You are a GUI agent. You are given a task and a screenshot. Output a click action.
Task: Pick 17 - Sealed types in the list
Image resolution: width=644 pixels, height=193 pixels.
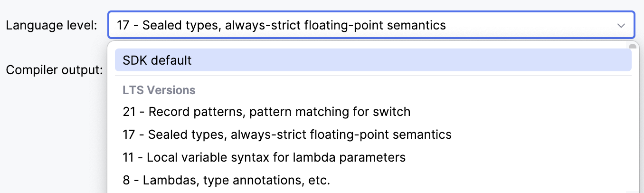pos(287,135)
